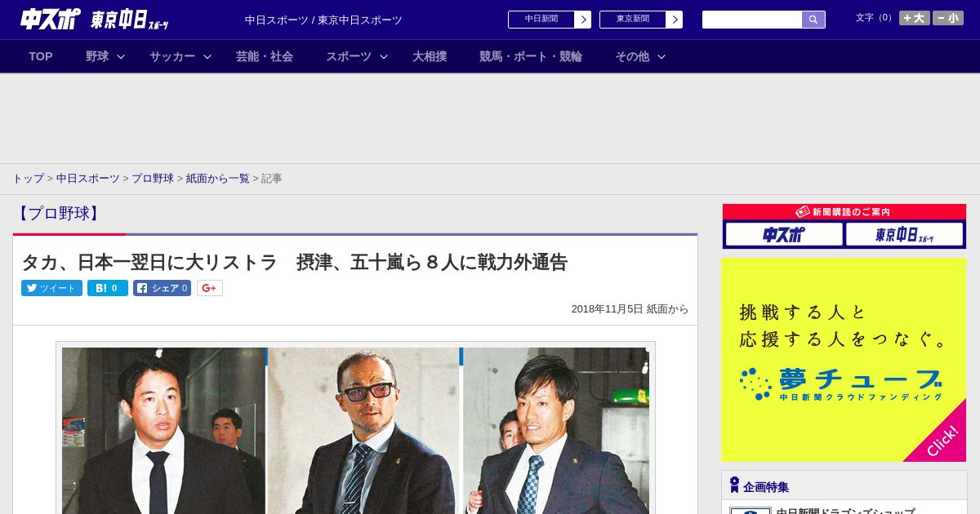Image resolution: width=980 pixels, height=514 pixels.
Task: Go to 中日スポーツ breadcrumb link
Action: click(88, 178)
